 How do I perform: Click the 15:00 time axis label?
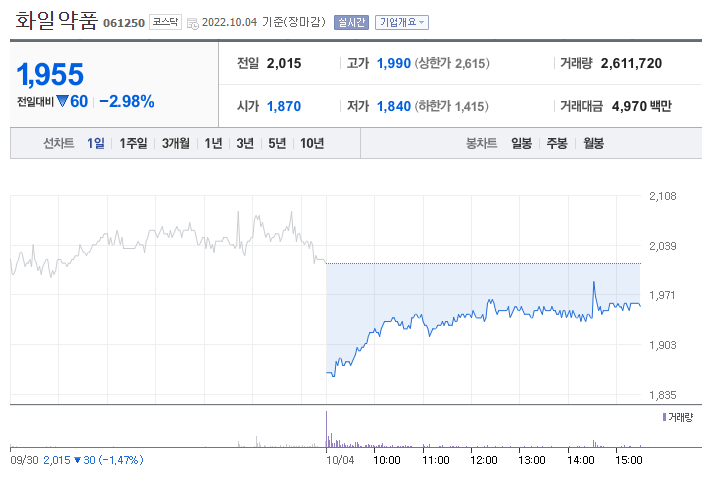(x=629, y=460)
